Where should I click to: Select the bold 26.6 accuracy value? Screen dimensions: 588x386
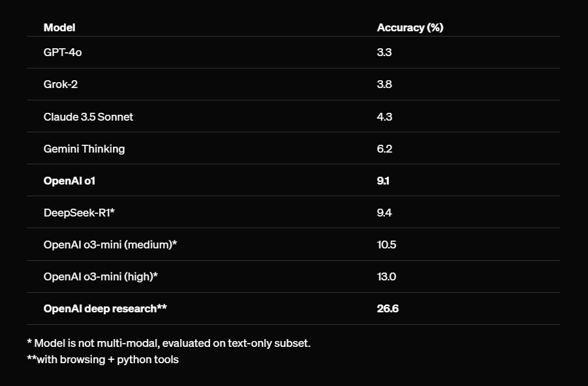point(388,308)
